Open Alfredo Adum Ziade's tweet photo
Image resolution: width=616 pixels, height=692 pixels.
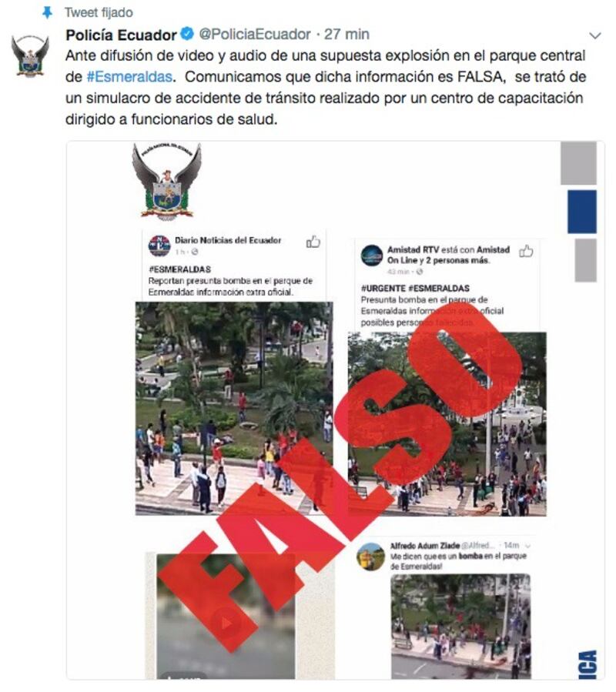(460, 627)
